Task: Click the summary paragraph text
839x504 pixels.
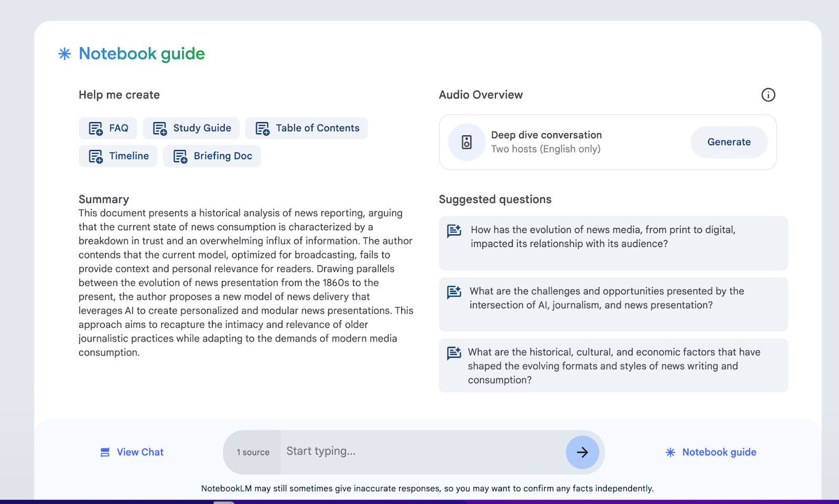Action: 246,283
